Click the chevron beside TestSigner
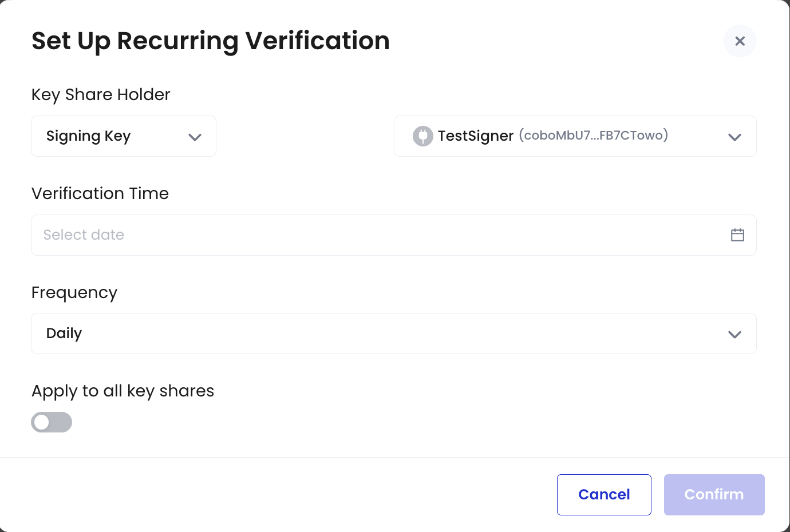Image resolution: width=790 pixels, height=532 pixels. coord(734,137)
